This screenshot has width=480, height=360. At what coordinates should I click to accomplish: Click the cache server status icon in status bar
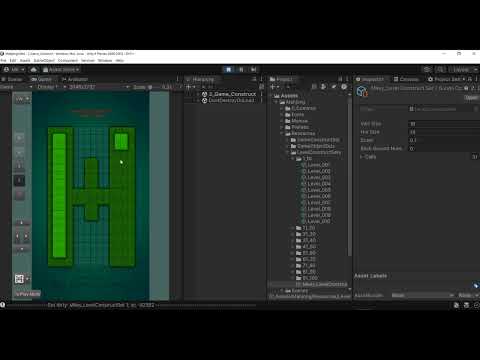[466, 305]
